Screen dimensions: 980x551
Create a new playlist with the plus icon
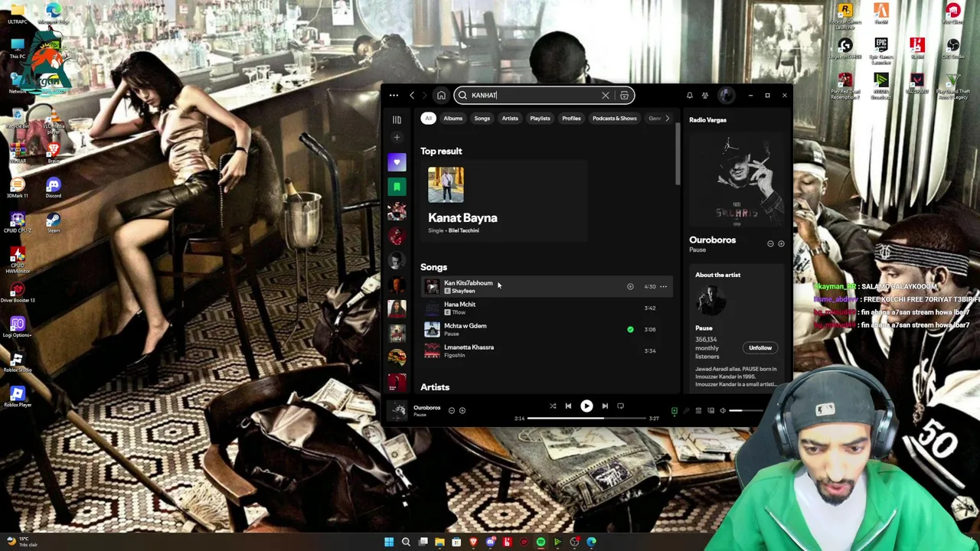pos(397,138)
